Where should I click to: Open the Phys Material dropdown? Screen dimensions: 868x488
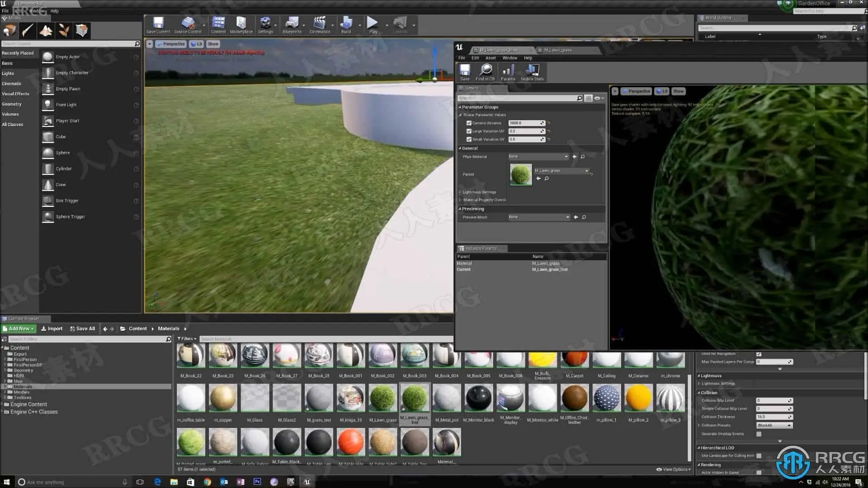538,156
